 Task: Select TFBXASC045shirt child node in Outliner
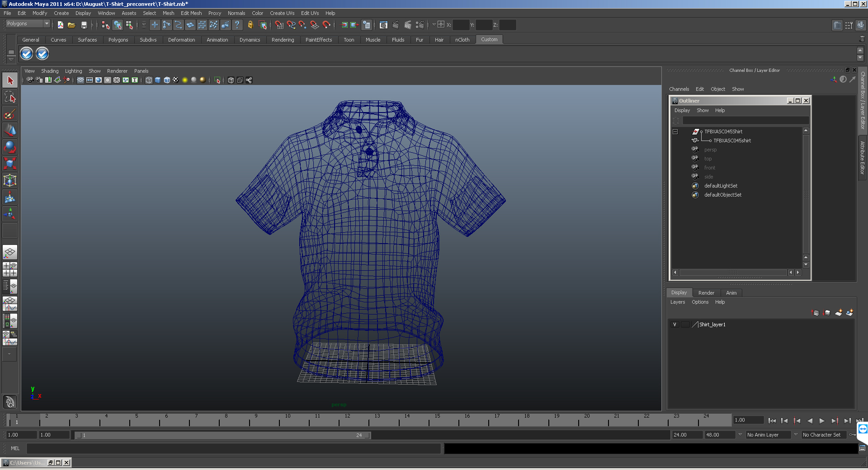coord(732,141)
